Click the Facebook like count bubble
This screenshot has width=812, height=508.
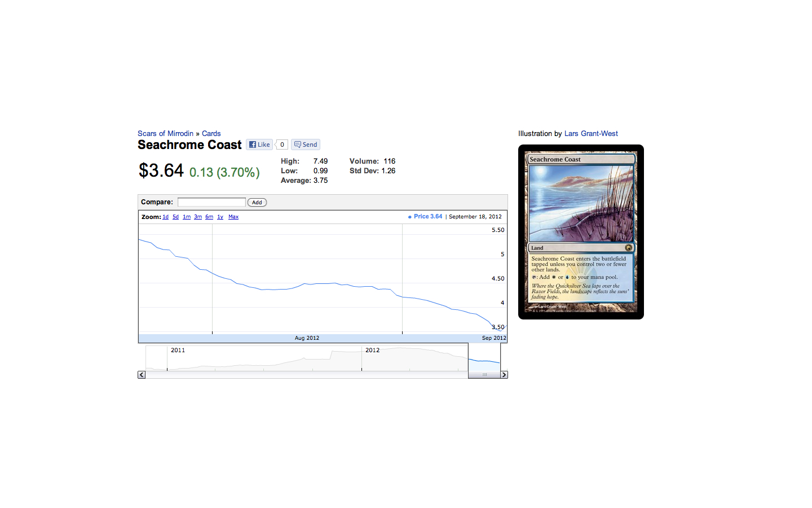(282, 144)
